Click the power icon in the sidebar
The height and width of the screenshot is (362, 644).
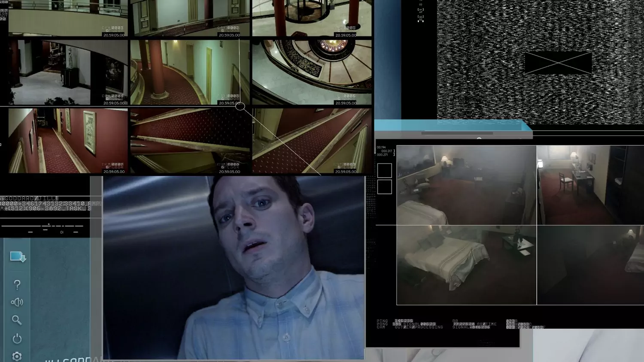click(17, 338)
